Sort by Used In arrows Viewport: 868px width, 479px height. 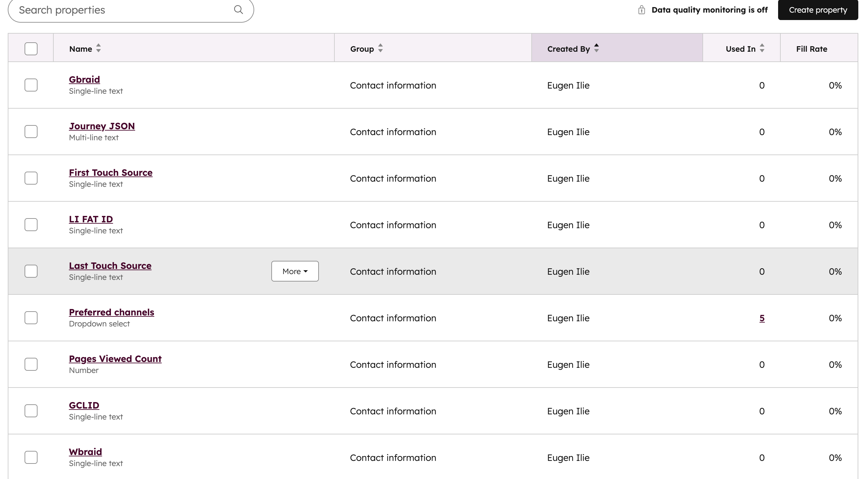[762, 48]
